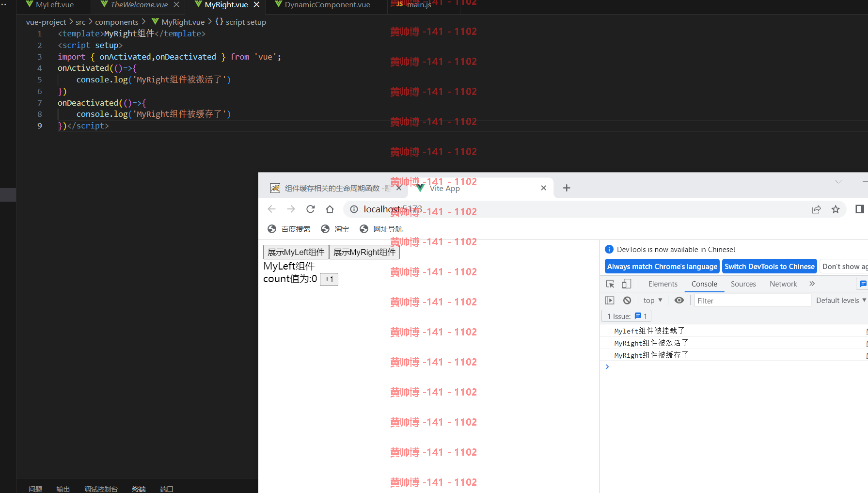868x493 pixels.
Task: Bookmark this page with star icon
Action: 836,209
